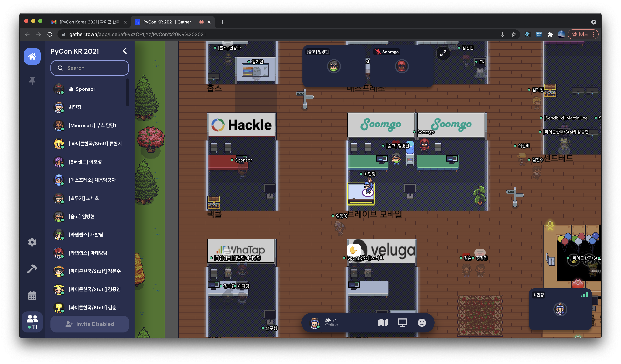Screen dimensions: 621x364
Task: Open Chrome three-dot menu beside 업데이트
Action: pyautogui.click(x=594, y=35)
